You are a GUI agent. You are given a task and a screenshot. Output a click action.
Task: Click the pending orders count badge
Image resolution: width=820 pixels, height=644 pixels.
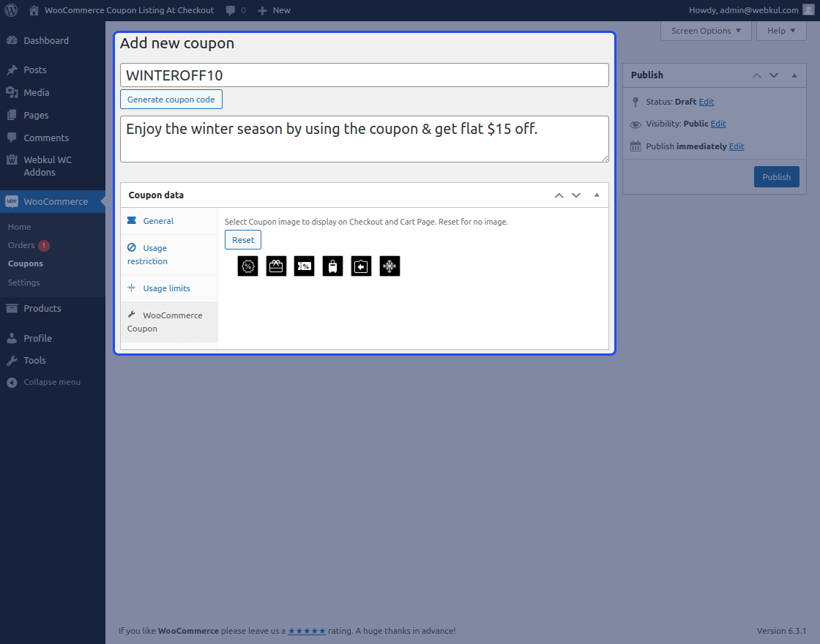click(44, 245)
